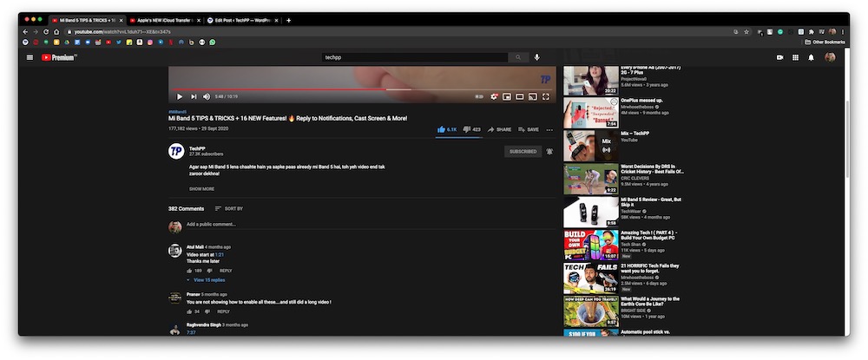This screenshot has height=360, width=868.
Task: Open the YouTube guide hamburger menu
Action: tap(30, 57)
